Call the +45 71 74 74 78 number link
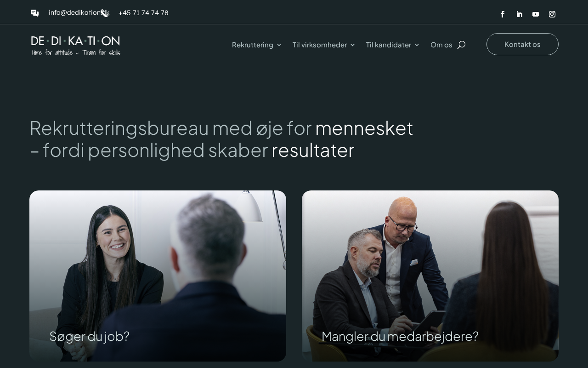 pyautogui.click(x=143, y=13)
